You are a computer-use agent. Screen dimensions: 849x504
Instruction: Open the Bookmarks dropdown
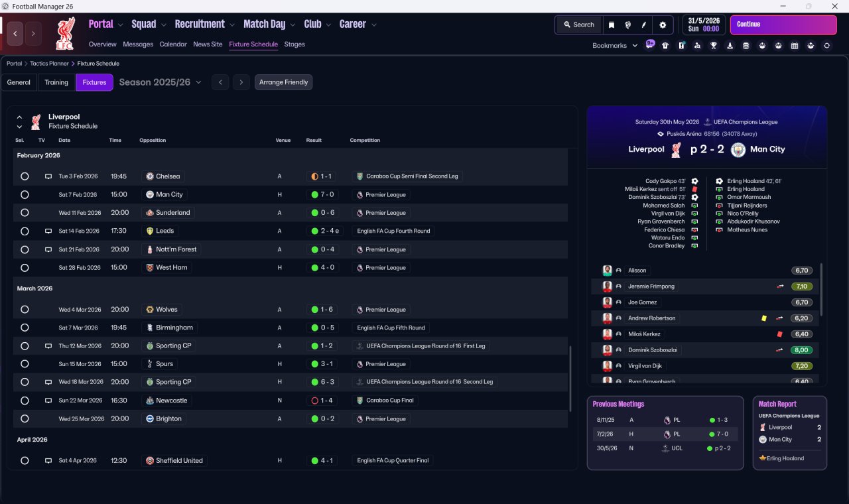615,46
